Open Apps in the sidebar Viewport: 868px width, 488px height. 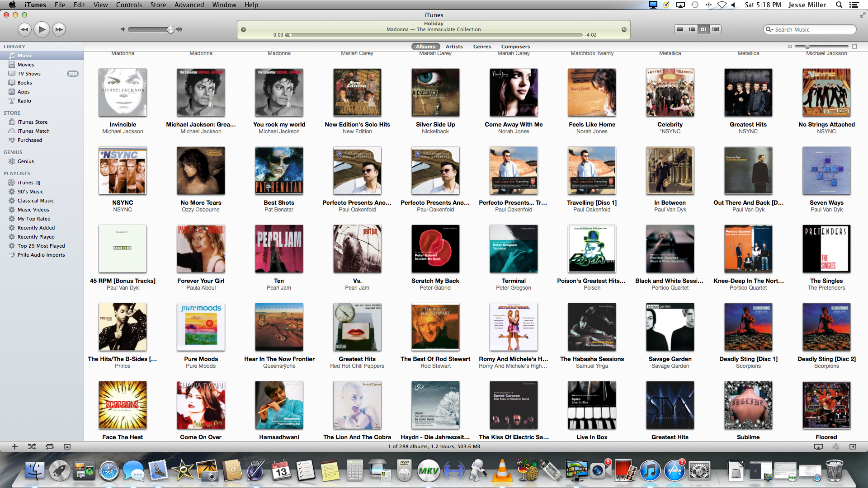click(42, 92)
